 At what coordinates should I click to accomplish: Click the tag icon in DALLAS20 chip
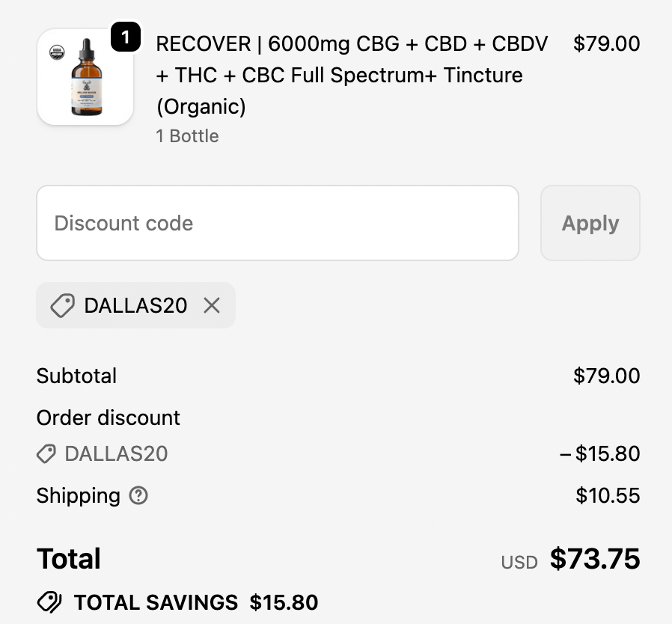(62, 305)
